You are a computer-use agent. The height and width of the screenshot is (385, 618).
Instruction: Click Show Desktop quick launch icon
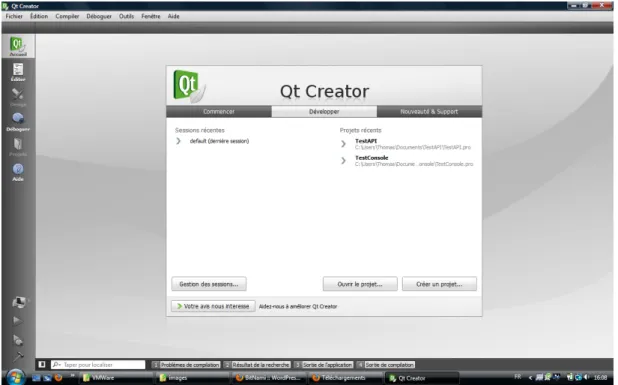[x=36, y=378]
